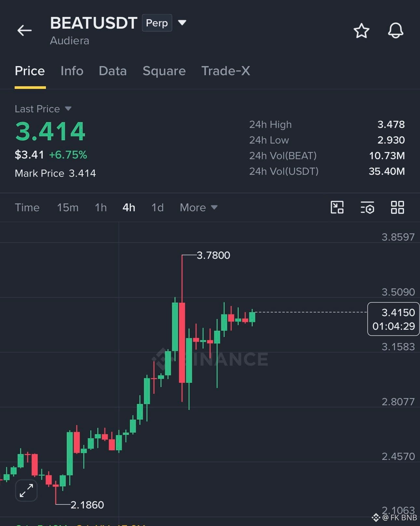
Task: Switch to the Info tab
Action: (x=72, y=71)
